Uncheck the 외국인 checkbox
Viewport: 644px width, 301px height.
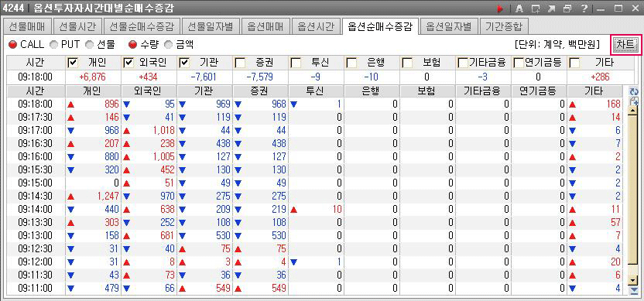(x=128, y=63)
